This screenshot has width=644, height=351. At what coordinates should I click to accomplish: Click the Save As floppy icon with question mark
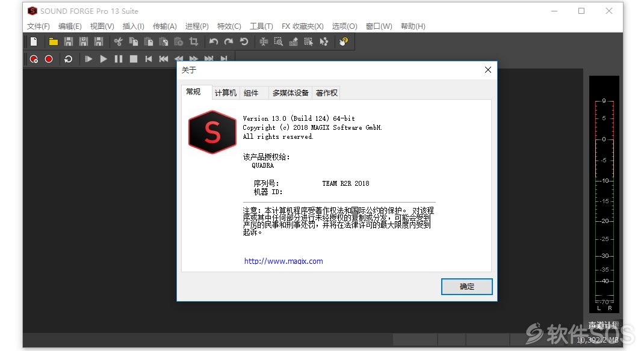pos(84,41)
